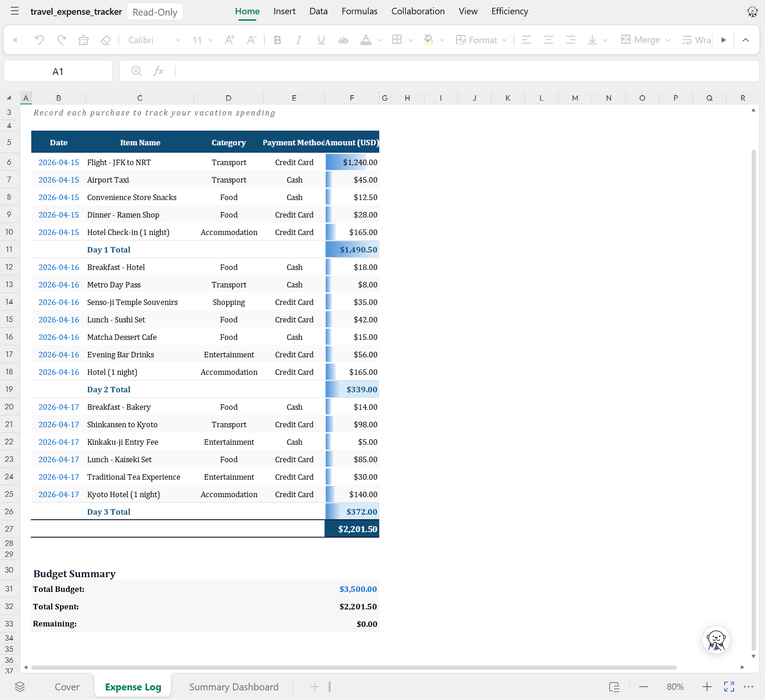Expand the font color dropdown arrow
Screen dimensions: 765x700
click(380, 40)
